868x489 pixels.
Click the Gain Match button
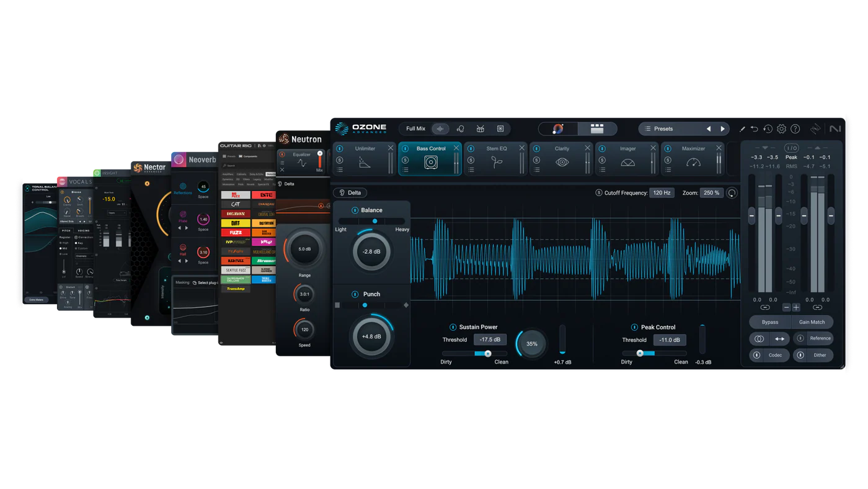coord(812,322)
